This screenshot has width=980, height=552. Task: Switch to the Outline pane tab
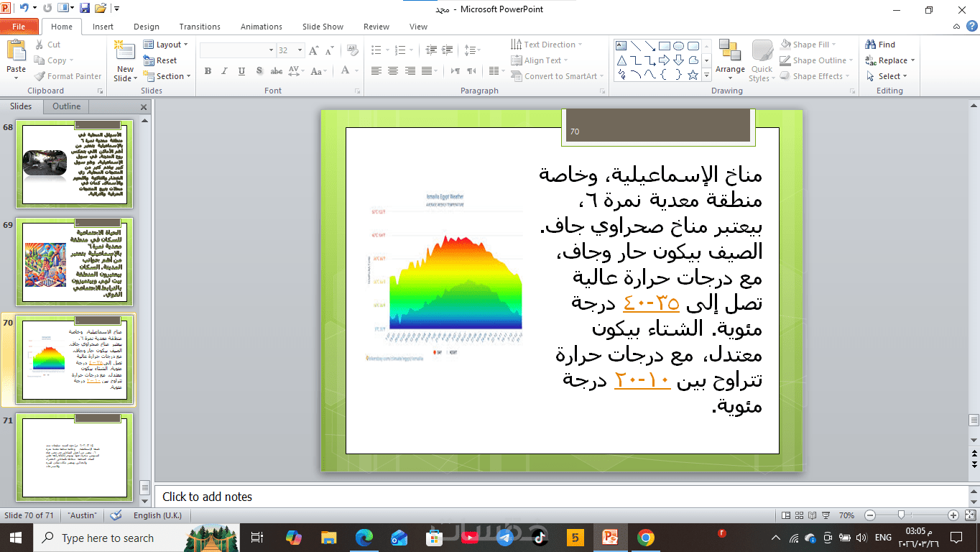[x=66, y=106]
